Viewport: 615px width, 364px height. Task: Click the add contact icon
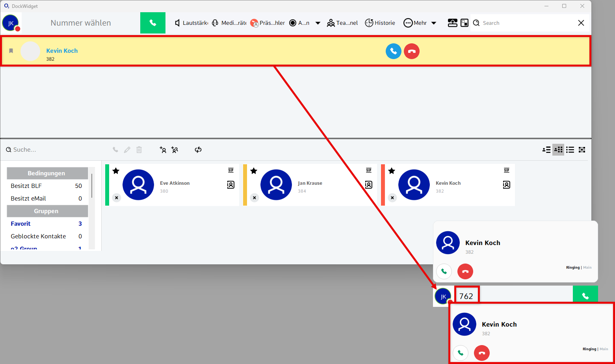click(x=163, y=150)
